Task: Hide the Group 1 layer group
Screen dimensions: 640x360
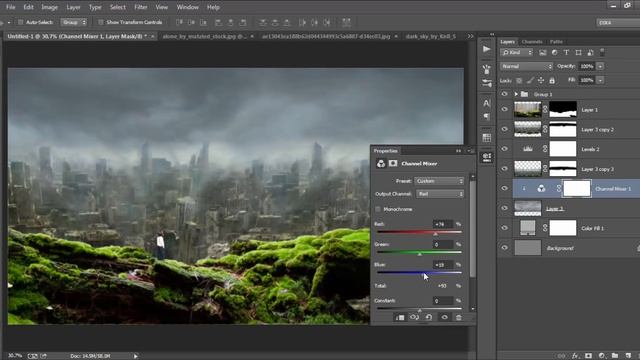Action: pos(505,94)
